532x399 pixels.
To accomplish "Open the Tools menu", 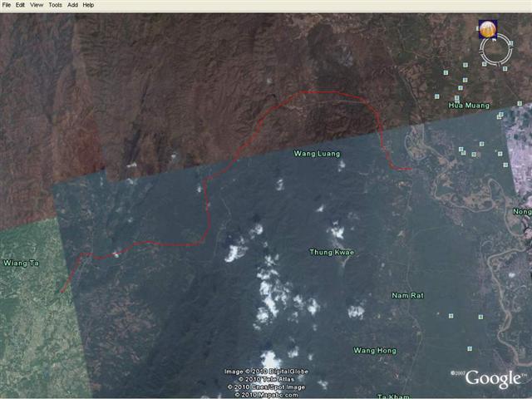I will point(55,5).
